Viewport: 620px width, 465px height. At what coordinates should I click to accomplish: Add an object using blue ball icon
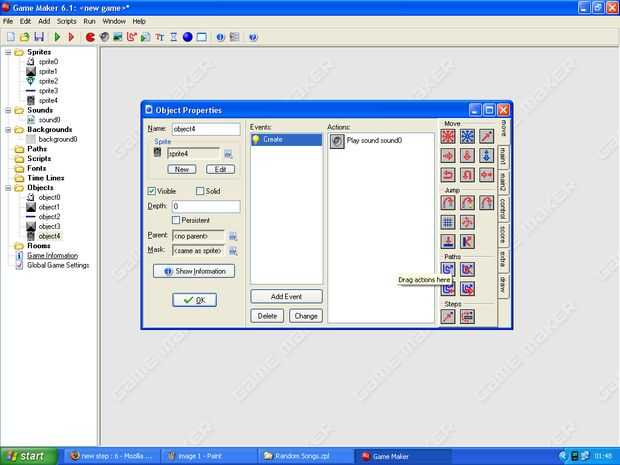188,37
